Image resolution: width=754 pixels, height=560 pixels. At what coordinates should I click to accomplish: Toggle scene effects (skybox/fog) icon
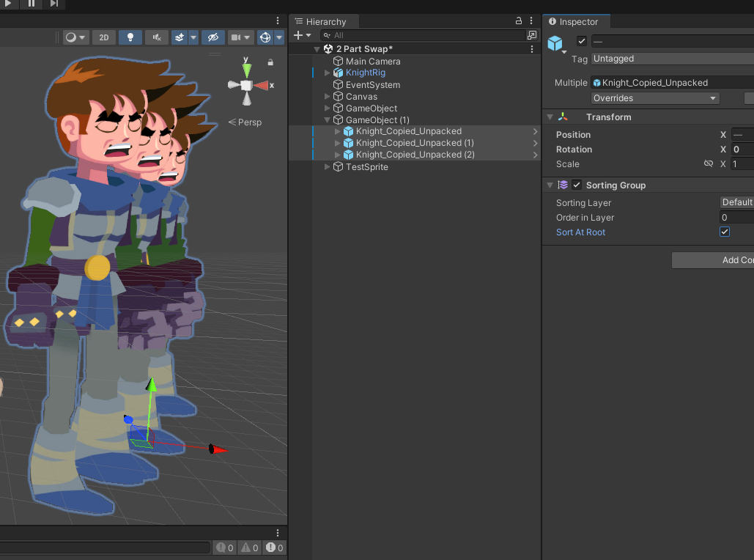point(180,37)
